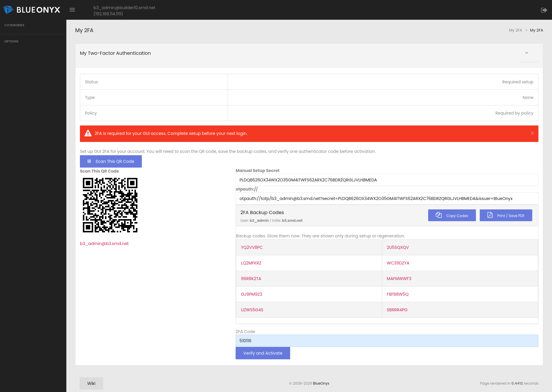
Task: Click the Scan This QR Code button
Action: (x=111, y=161)
